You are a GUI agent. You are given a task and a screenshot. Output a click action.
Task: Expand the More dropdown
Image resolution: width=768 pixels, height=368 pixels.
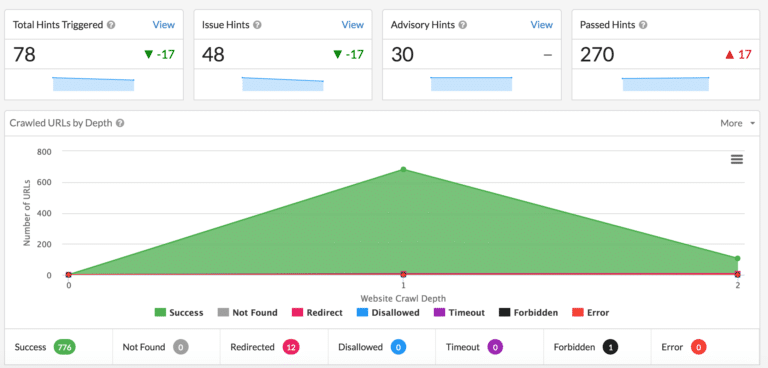click(738, 123)
